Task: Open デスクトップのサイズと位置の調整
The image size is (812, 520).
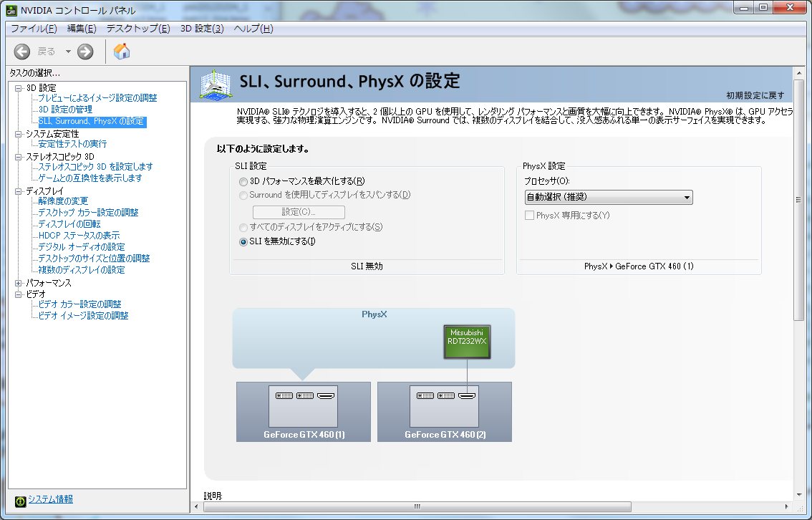Action: 94,259
